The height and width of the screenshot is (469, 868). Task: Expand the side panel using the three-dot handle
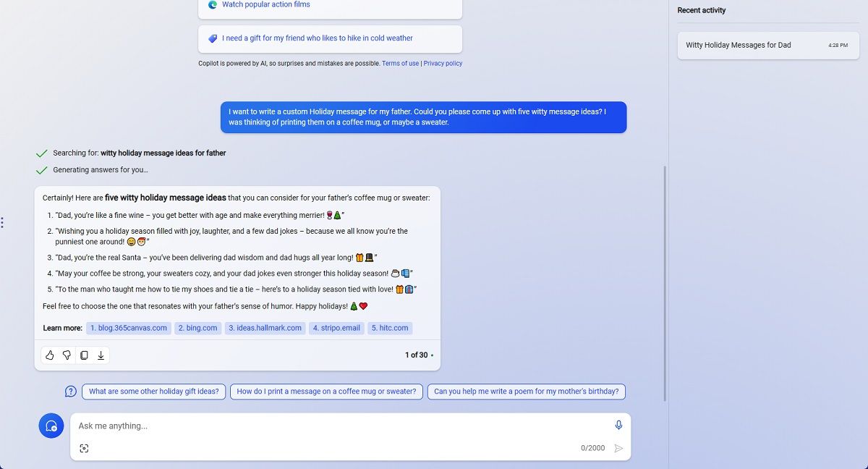2,223
